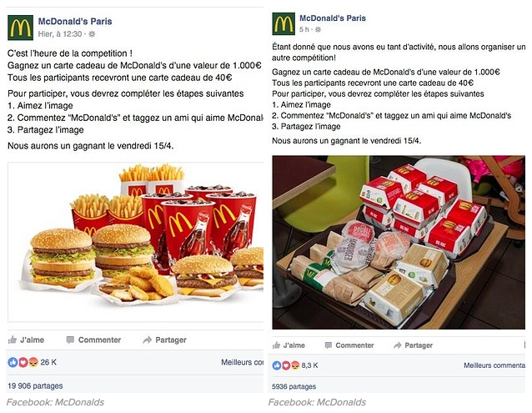The image size is (532, 413).
Task: Click Partager arrow icon on right post
Action: coord(397,345)
